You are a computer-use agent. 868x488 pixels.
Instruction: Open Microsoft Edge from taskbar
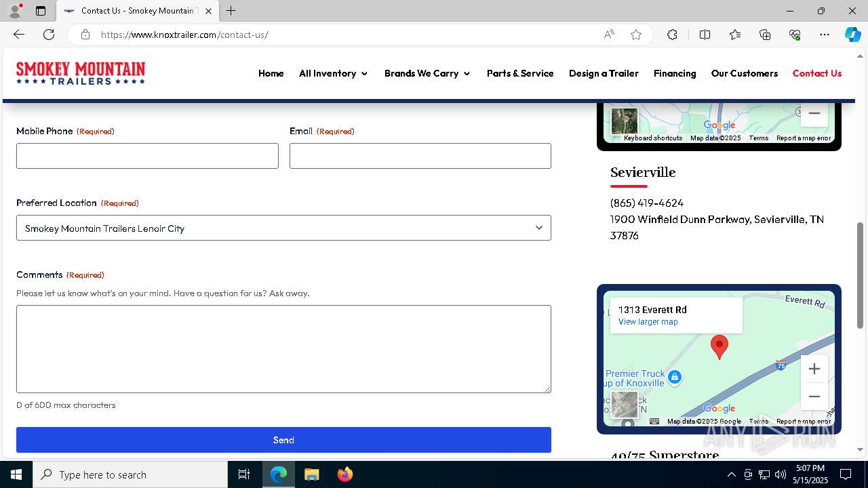(279, 474)
